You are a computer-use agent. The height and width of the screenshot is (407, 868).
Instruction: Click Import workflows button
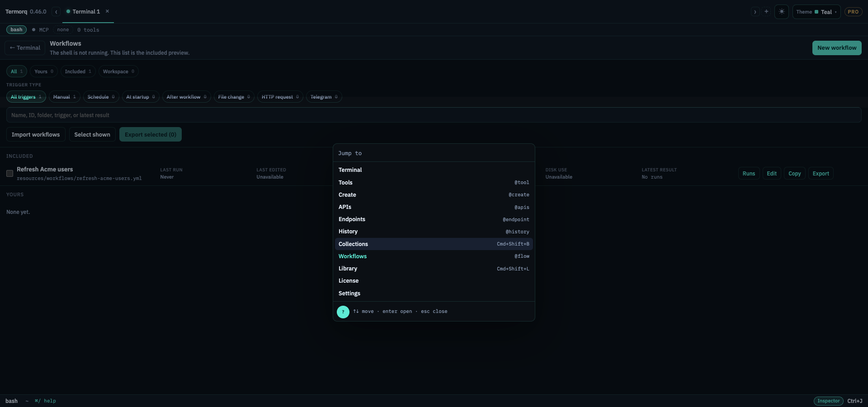pos(36,134)
